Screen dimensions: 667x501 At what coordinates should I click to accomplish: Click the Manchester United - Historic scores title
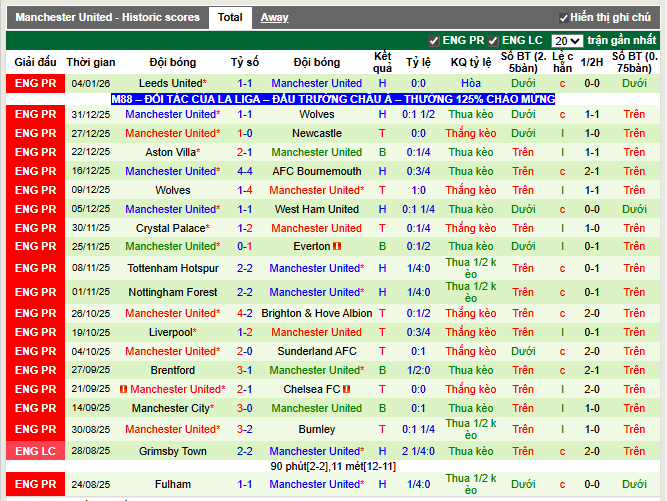tap(108, 17)
